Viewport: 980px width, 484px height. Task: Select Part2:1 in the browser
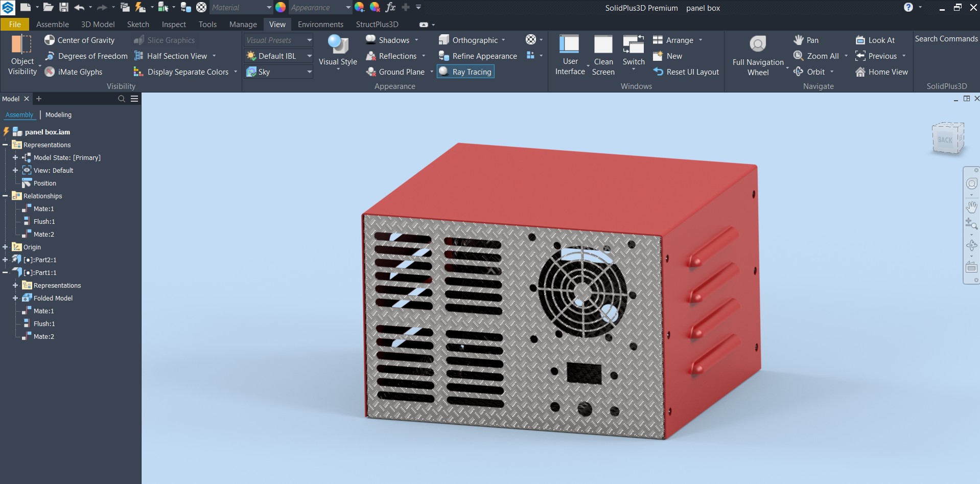pyautogui.click(x=40, y=260)
